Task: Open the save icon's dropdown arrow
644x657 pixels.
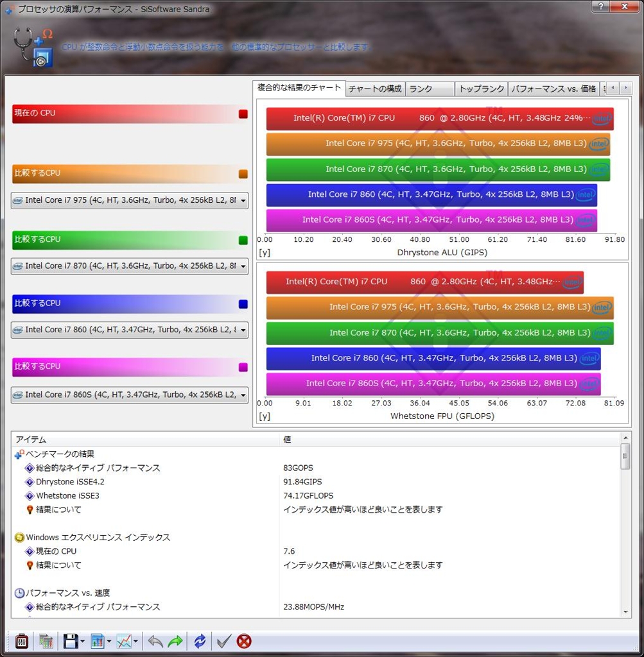Action: (82, 641)
